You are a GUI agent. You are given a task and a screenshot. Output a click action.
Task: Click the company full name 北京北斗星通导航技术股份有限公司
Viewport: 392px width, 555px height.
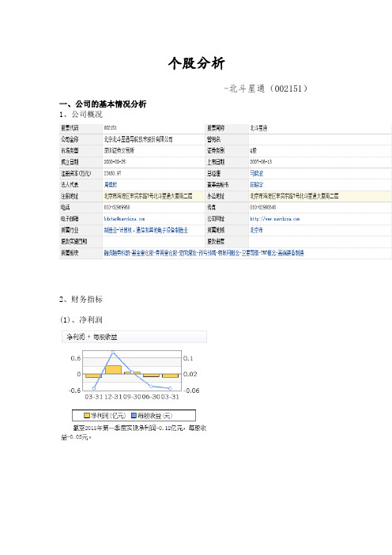coord(138,139)
